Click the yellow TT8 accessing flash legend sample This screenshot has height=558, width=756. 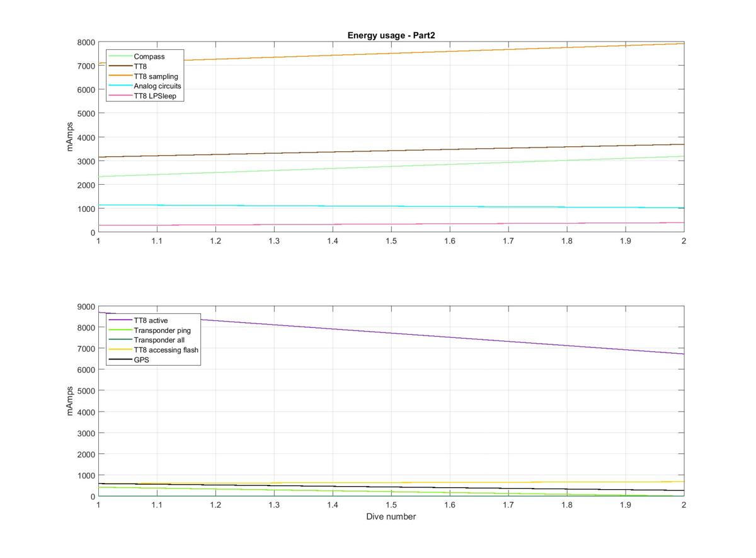click(120, 350)
